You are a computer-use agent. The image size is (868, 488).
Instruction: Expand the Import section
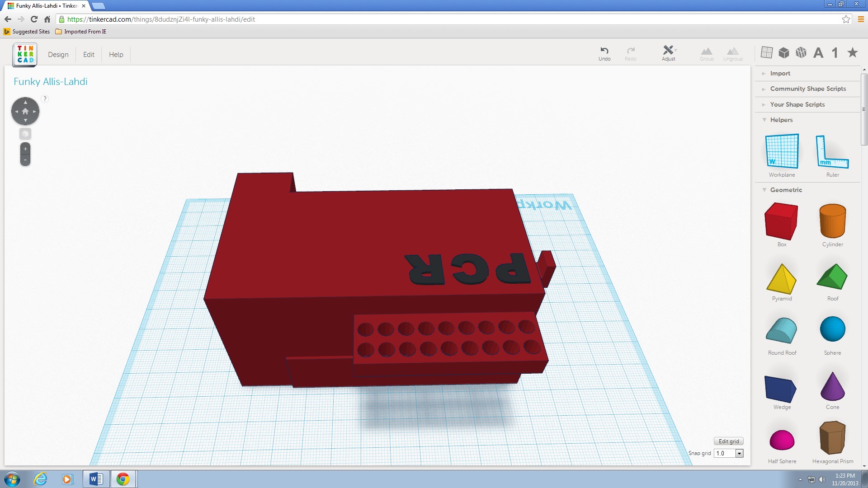(x=780, y=73)
